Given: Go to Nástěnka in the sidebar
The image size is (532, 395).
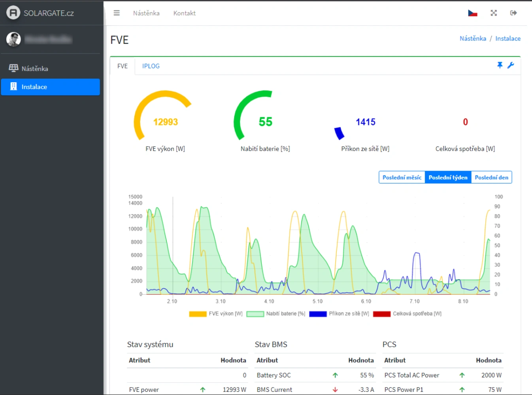Looking at the screenshot, I should 35,68.
